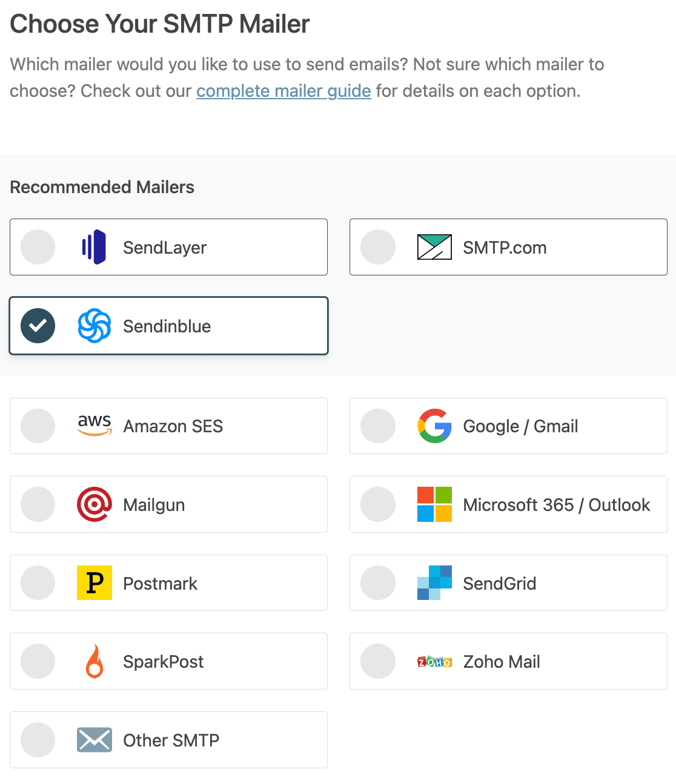Select the SendLayer radio button
Screen dimensions: 676x784
click(38, 247)
